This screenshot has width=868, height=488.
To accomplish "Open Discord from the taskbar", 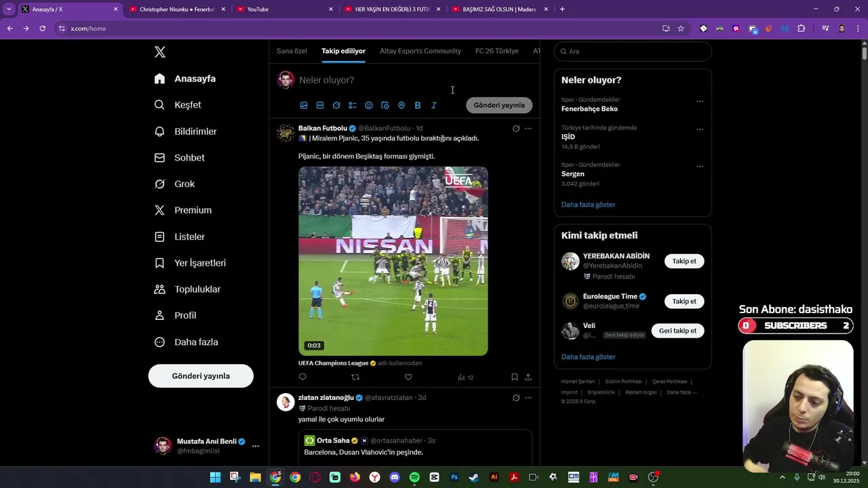I will 395,477.
